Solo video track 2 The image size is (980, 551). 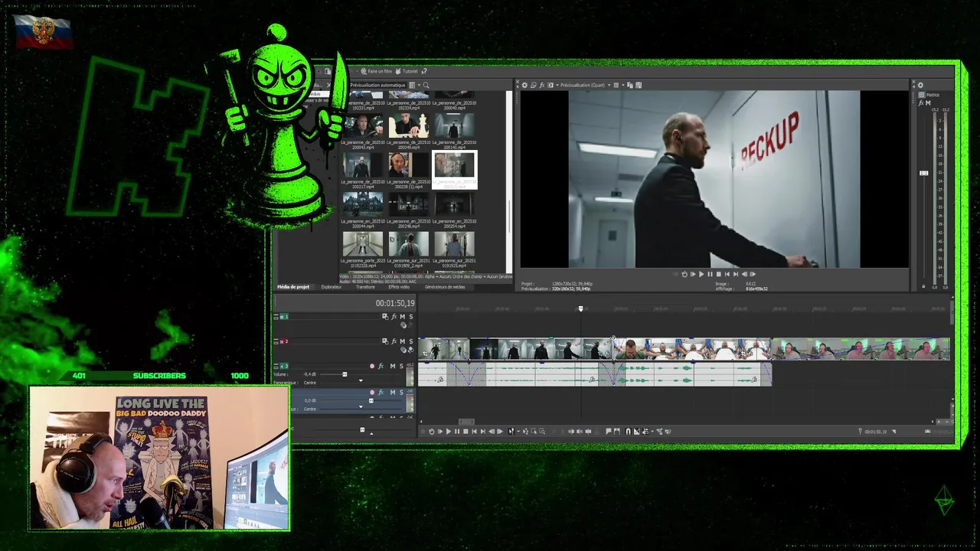coord(410,341)
